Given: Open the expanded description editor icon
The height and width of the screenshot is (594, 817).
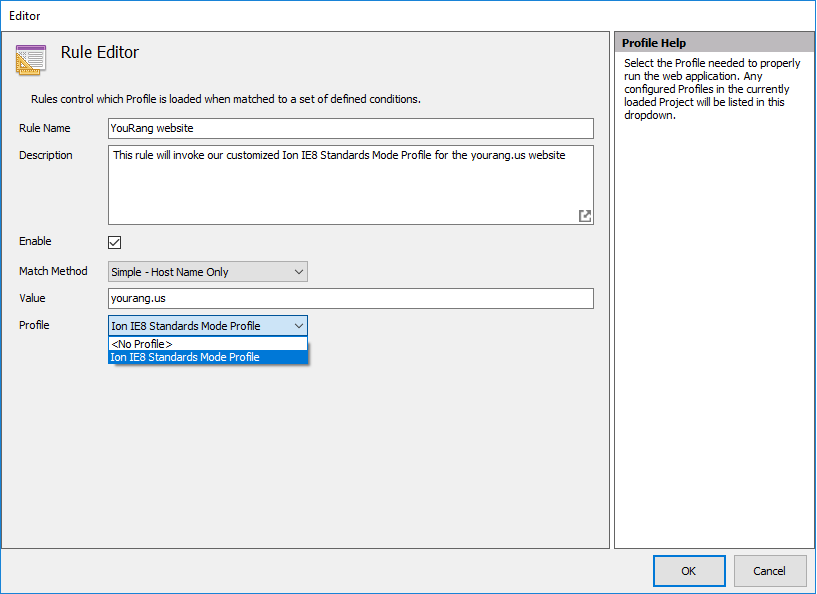Looking at the screenshot, I should click(585, 216).
